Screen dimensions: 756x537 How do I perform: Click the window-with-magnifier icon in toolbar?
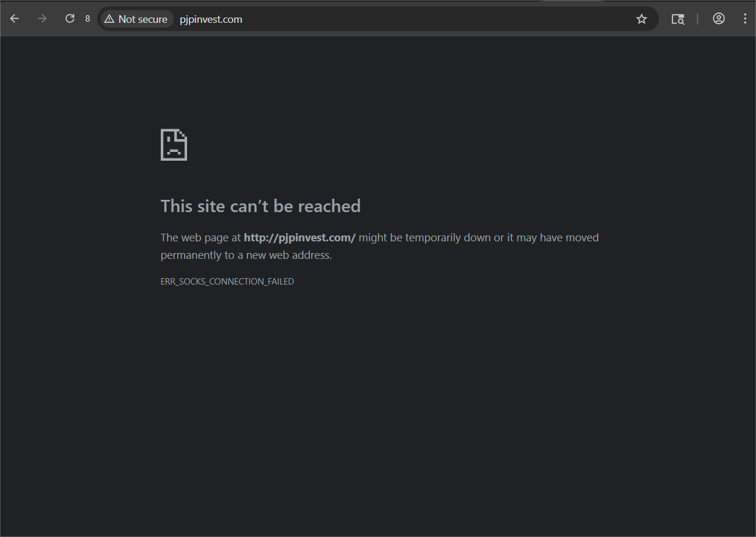[x=678, y=19]
